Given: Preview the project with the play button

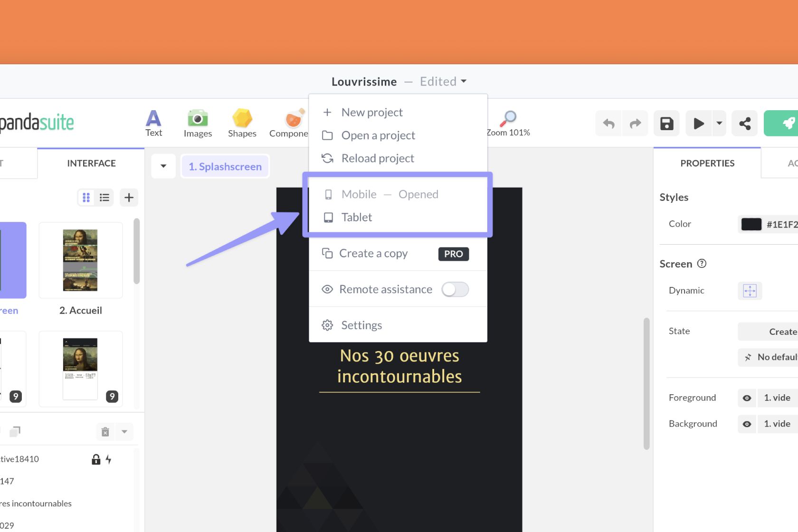Looking at the screenshot, I should click(698, 123).
